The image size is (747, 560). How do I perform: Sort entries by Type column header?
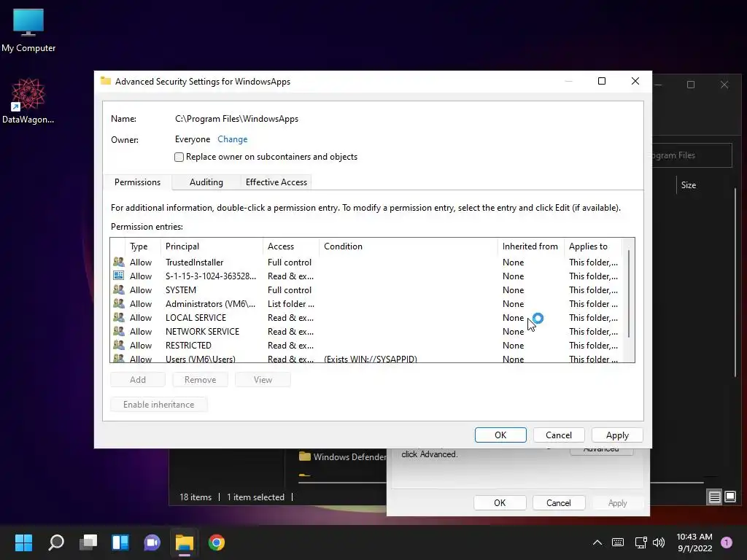tap(142, 246)
